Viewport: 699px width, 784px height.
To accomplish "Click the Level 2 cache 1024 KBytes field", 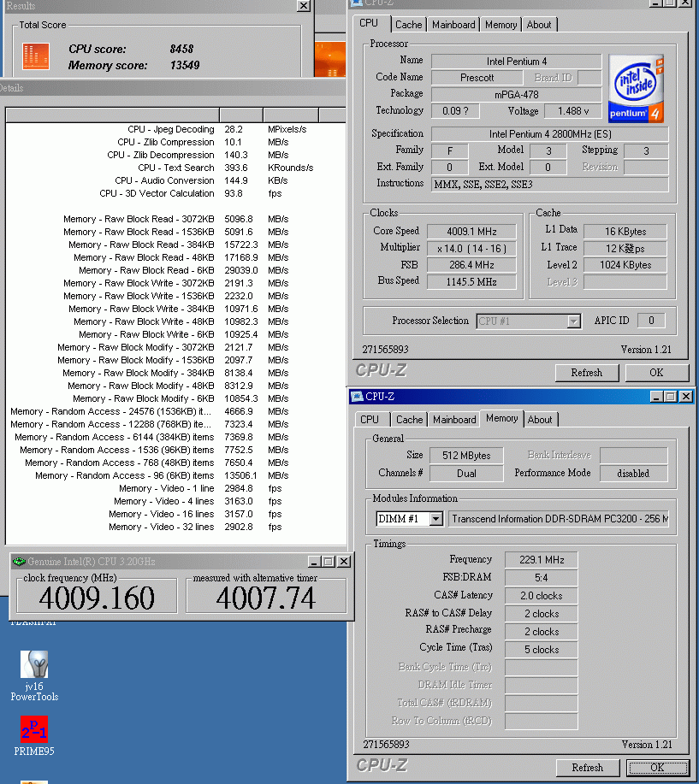I will pos(625,265).
